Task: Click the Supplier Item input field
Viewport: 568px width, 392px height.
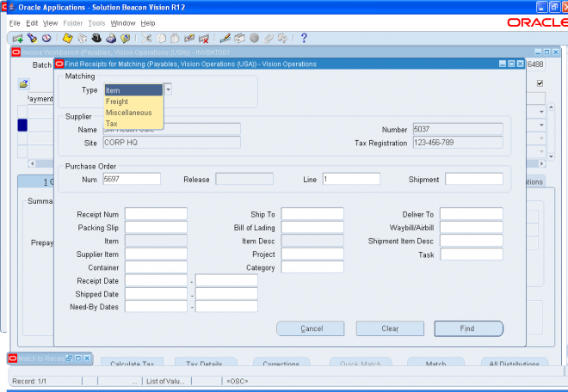Action: point(156,254)
